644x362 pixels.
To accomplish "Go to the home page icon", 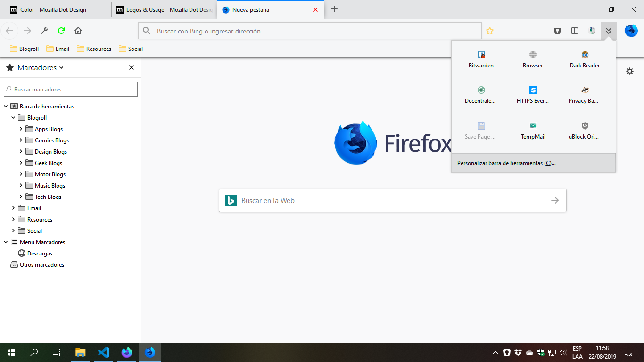I will [x=78, y=31].
